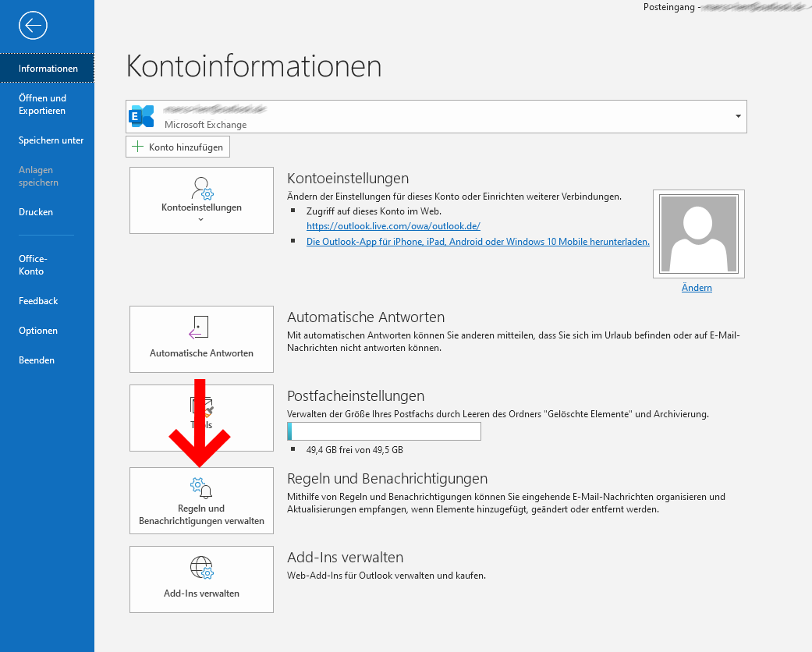Open the Automatische Antworten button
The height and width of the screenshot is (652, 812).
coord(201,339)
